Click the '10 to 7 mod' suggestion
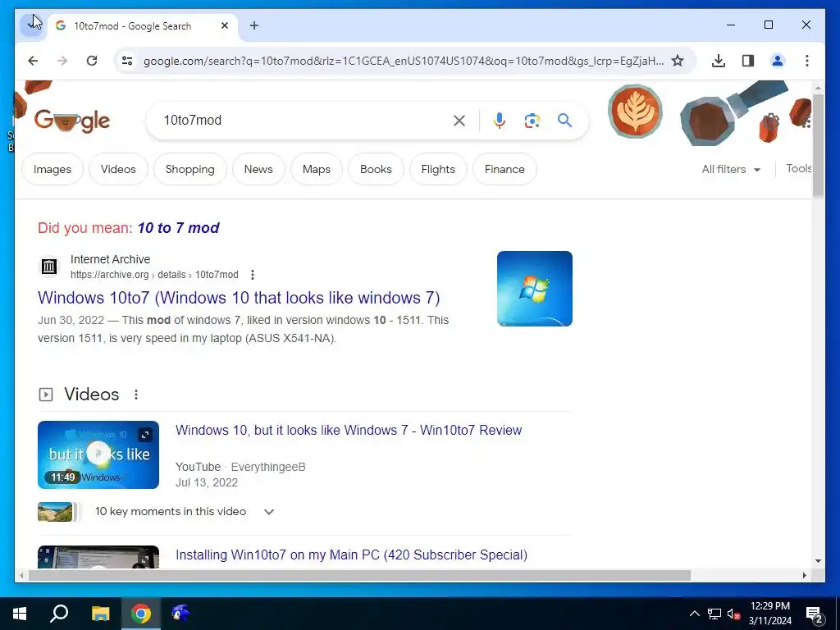Screen dimensions: 840x630 pyautogui.click(x=178, y=228)
